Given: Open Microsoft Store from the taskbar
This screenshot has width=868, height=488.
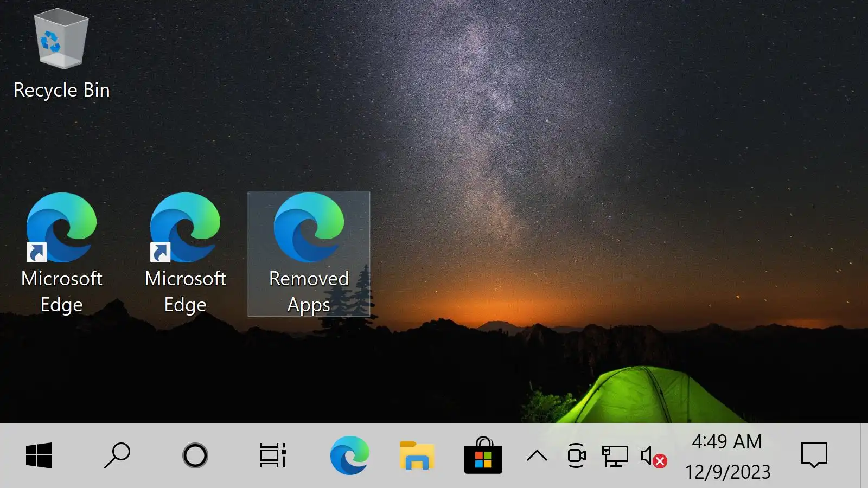Looking at the screenshot, I should 483,455.
